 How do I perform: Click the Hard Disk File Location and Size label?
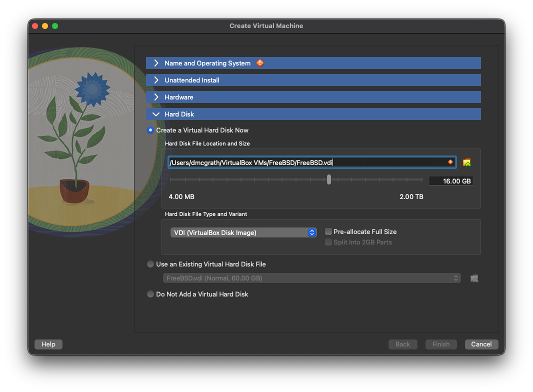[207, 143]
